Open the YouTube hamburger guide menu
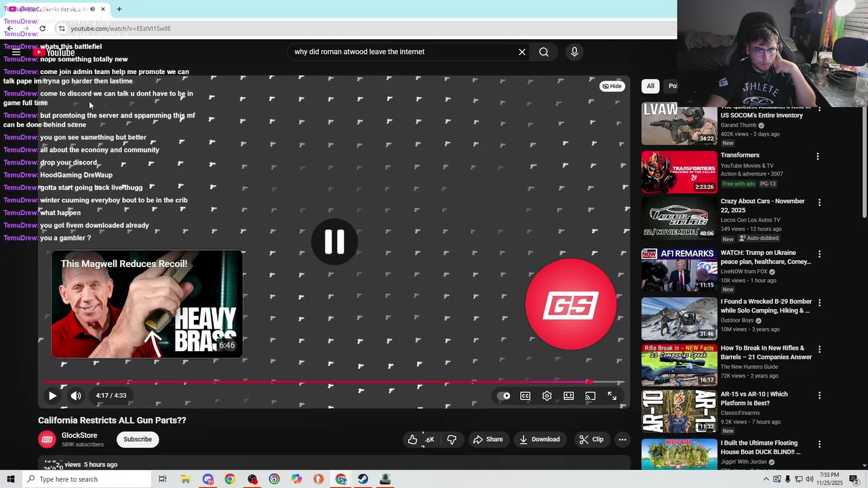Viewport: 868px width, 488px height. click(x=16, y=52)
